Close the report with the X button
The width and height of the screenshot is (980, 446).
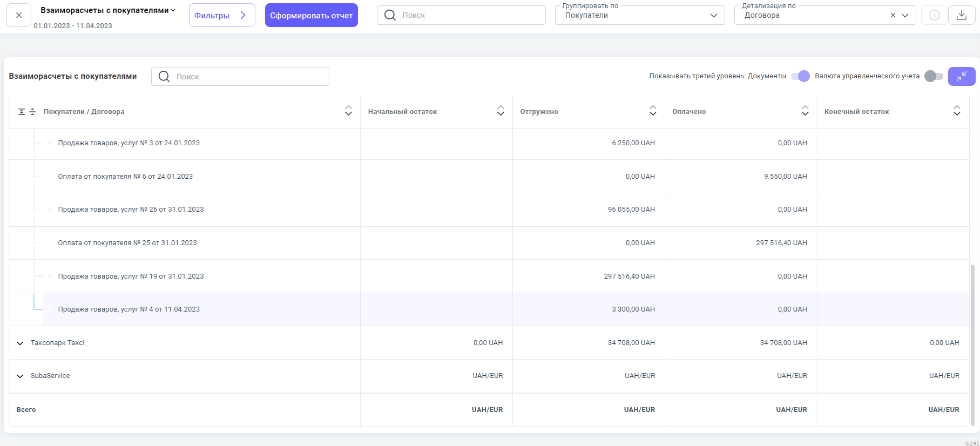point(19,15)
